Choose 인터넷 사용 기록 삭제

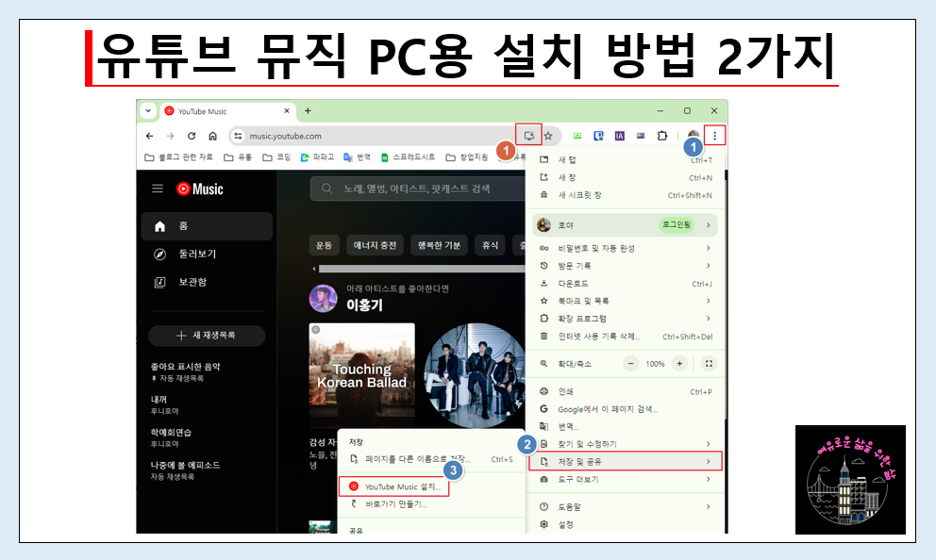tap(625, 337)
